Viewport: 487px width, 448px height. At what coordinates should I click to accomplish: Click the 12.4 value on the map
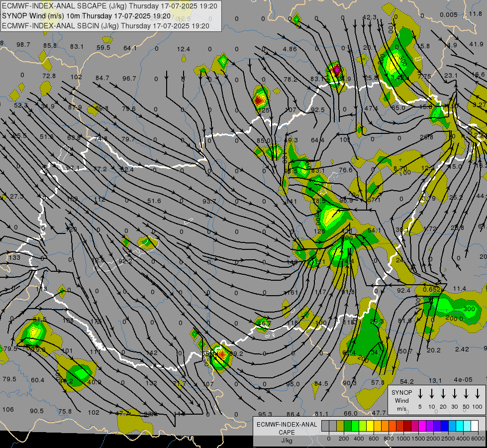(x=184, y=49)
